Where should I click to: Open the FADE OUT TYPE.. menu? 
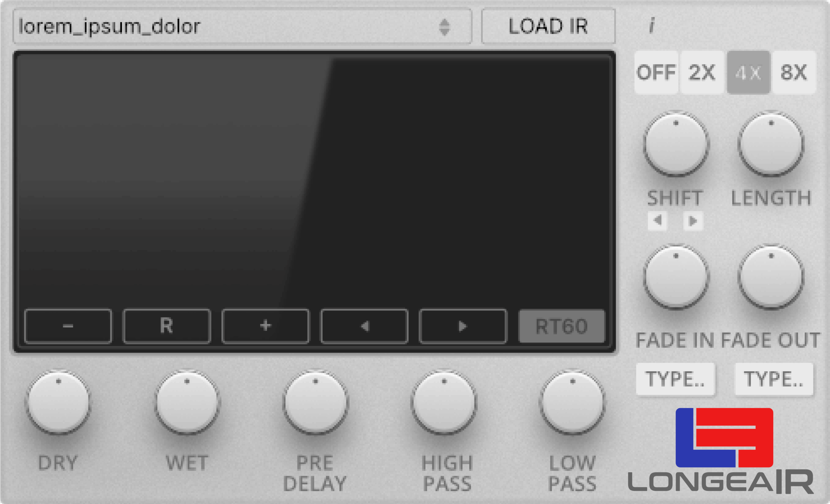coord(774,379)
